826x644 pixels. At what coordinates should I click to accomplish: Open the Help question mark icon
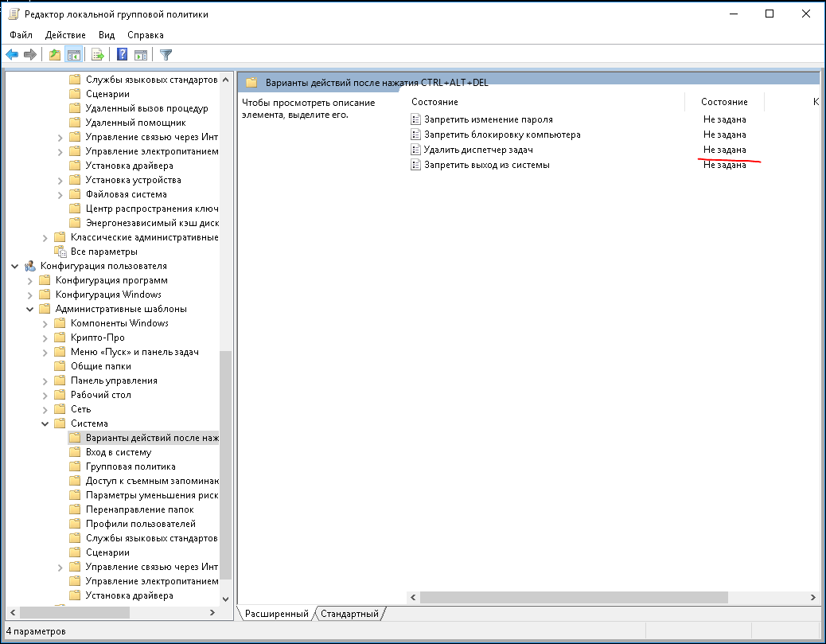(122, 54)
